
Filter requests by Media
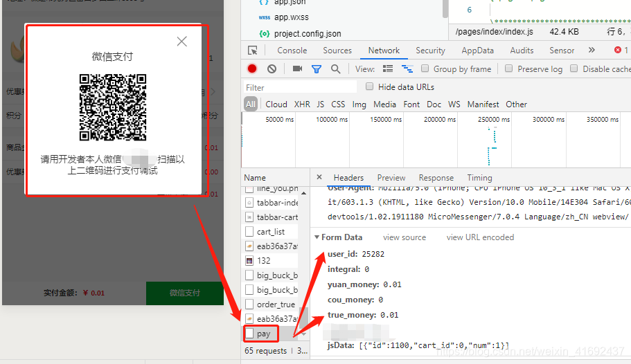click(384, 104)
